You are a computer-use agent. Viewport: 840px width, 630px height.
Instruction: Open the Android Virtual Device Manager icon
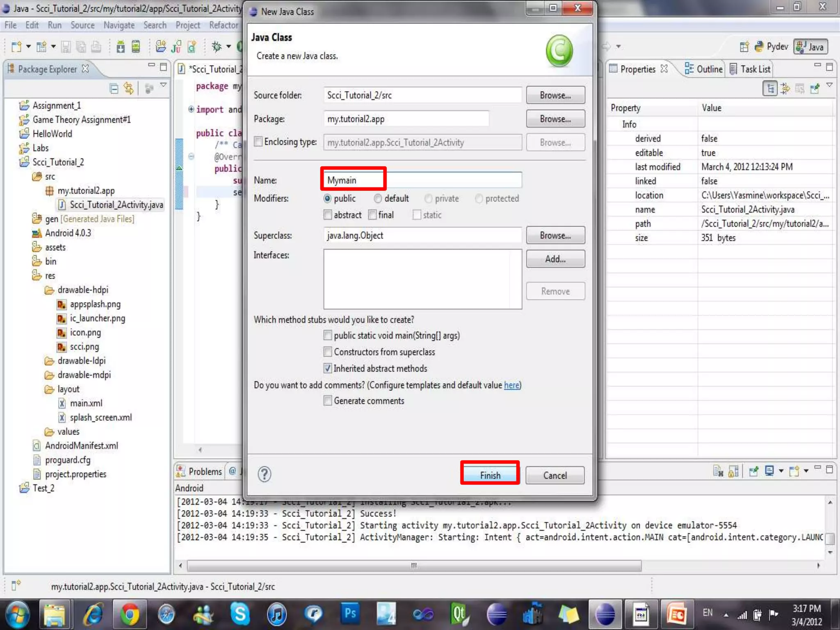click(136, 47)
